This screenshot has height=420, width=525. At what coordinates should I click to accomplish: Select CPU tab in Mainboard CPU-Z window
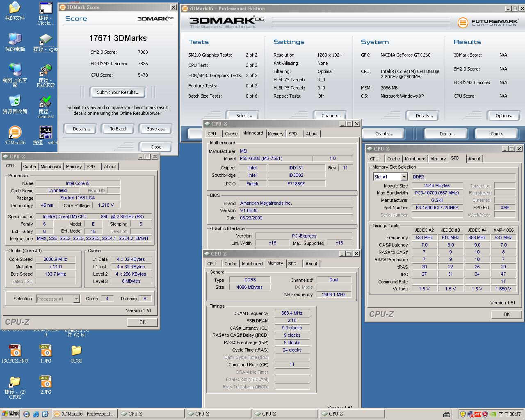pyautogui.click(x=212, y=134)
